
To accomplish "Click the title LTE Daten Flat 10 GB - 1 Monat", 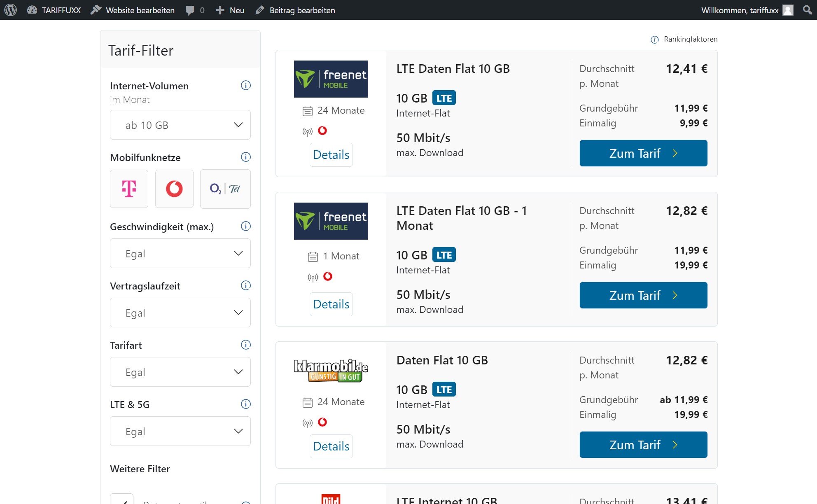I will (x=462, y=218).
